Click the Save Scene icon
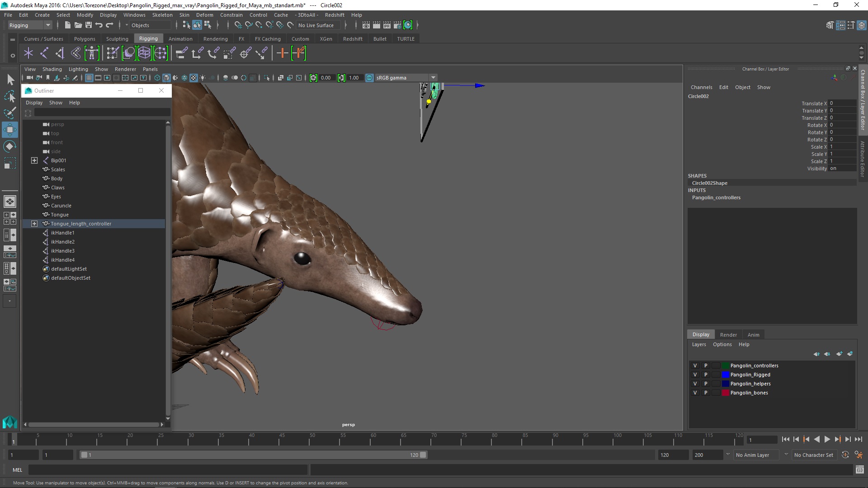Image resolution: width=868 pixels, height=488 pixels. (89, 25)
